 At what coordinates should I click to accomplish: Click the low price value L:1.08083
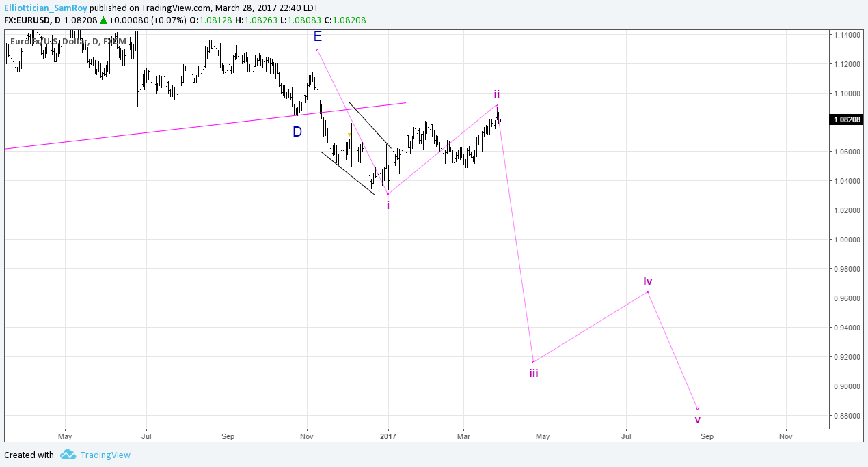[x=300, y=20]
